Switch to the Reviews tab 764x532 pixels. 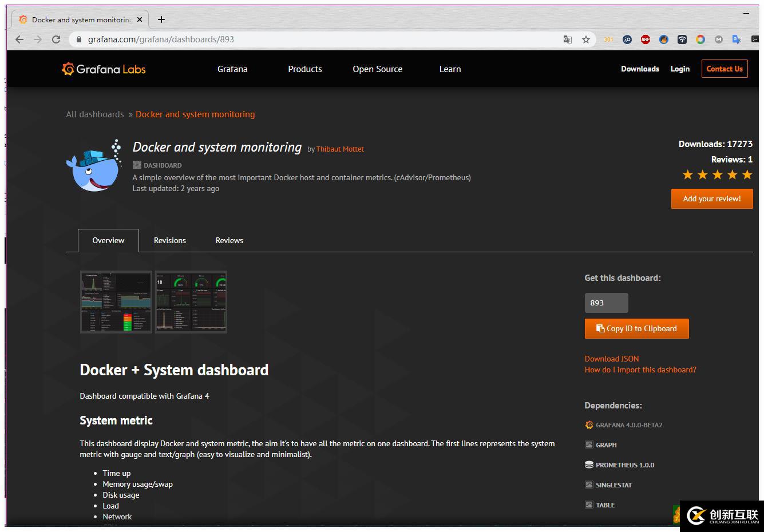pos(229,241)
